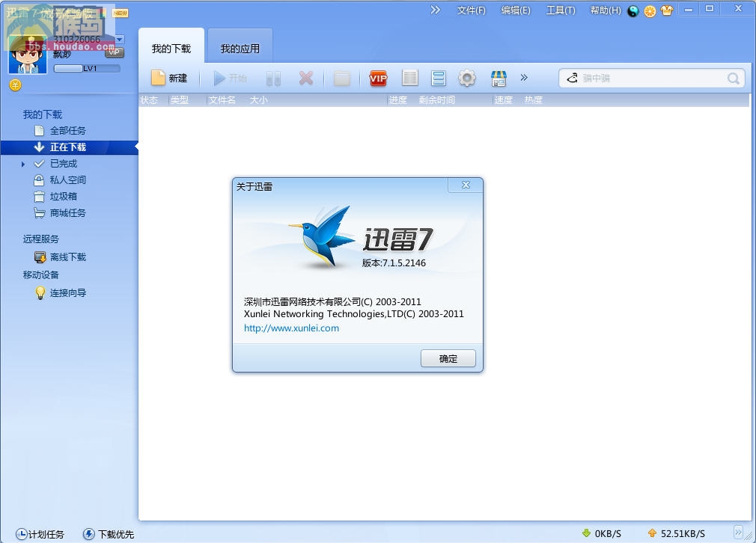The image size is (756, 543).
Task: Switch to the 我的下载 tab
Action: 171,49
